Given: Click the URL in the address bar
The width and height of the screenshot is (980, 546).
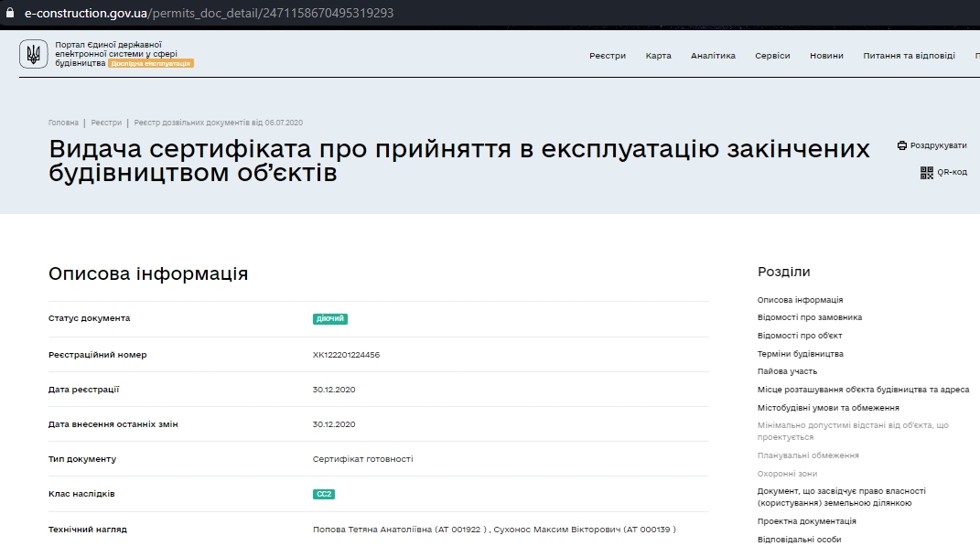Looking at the screenshot, I should (209, 13).
